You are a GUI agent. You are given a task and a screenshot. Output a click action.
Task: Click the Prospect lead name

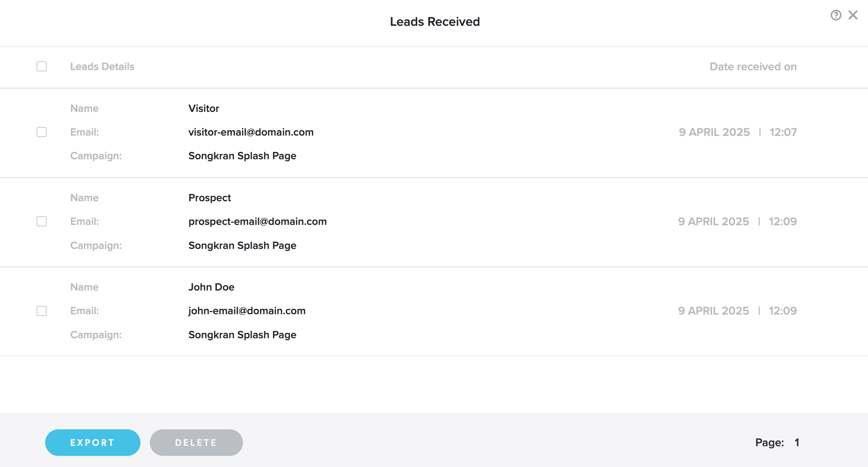pos(210,198)
